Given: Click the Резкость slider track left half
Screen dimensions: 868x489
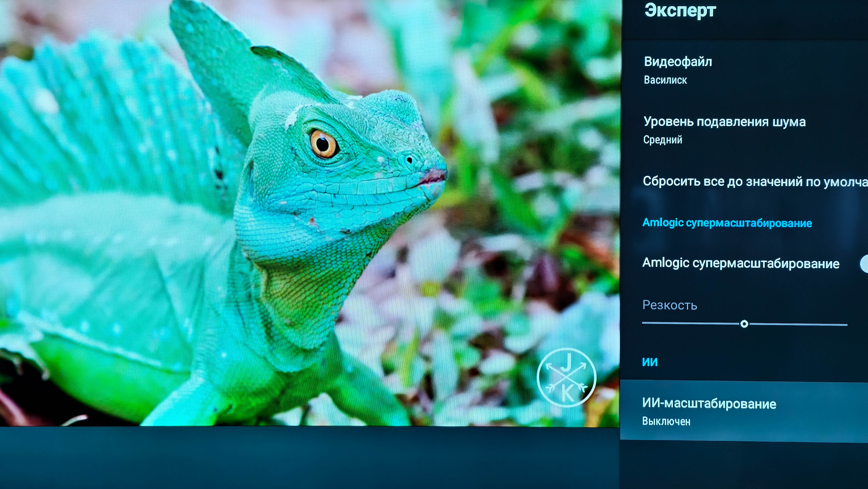Looking at the screenshot, I should click(x=691, y=323).
